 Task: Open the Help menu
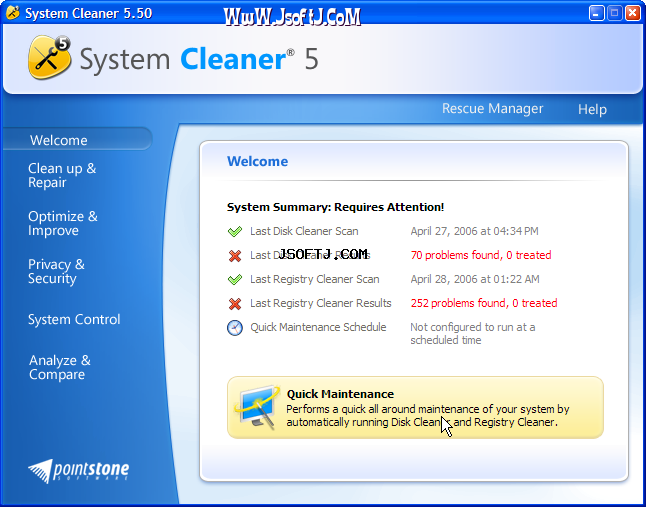[592, 109]
